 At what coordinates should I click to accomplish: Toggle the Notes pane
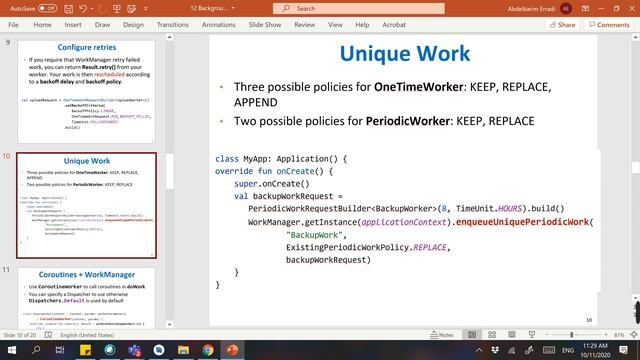click(442, 335)
